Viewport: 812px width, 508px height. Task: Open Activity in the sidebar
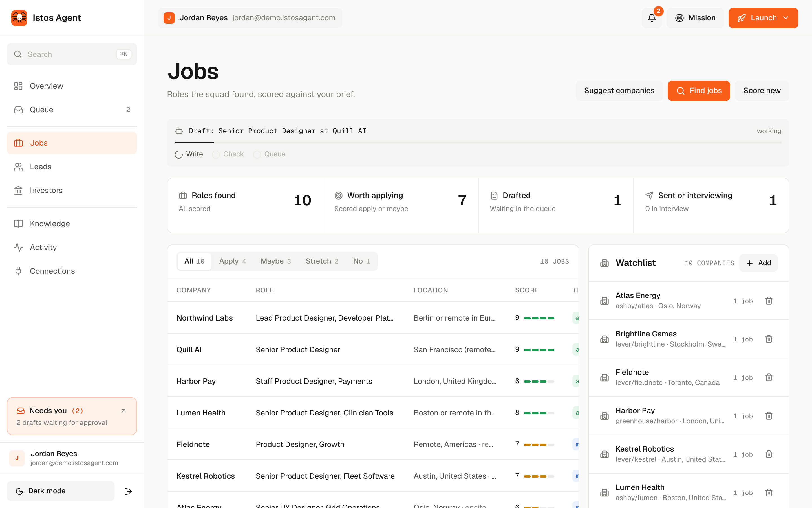(72, 247)
